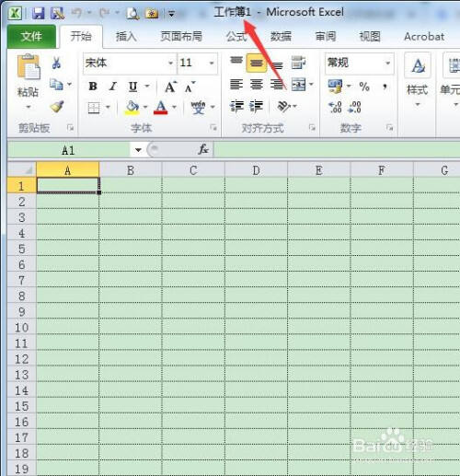Expand the Name Box dropdown arrow
The height and width of the screenshot is (476, 460).
tap(138, 150)
